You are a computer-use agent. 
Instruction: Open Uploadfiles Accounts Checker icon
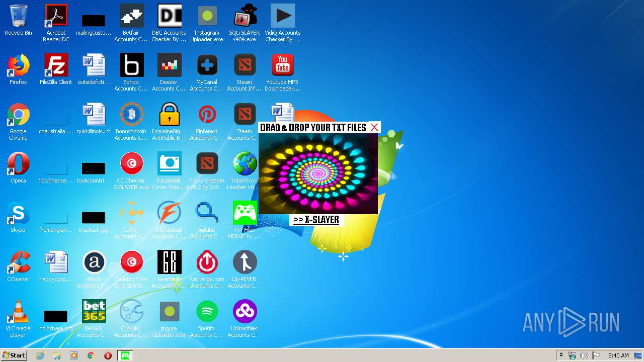[x=245, y=312]
